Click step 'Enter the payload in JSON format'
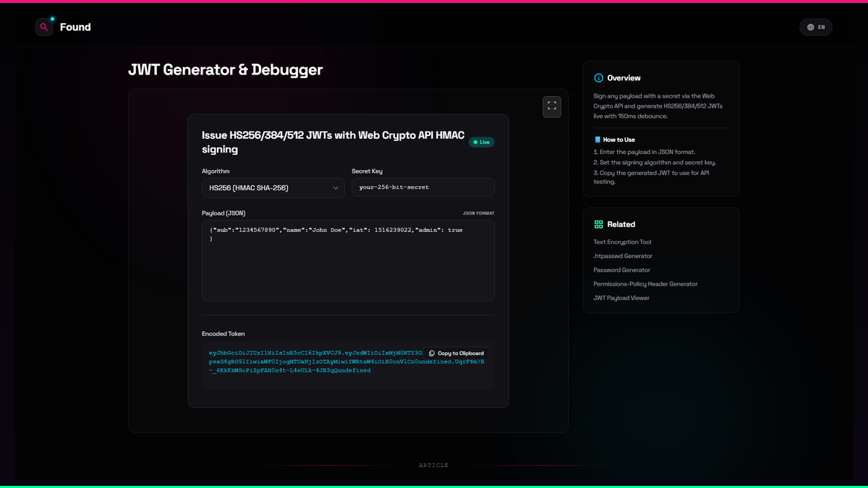The width and height of the screenshot is (868, 488). [x=644, y=152]
